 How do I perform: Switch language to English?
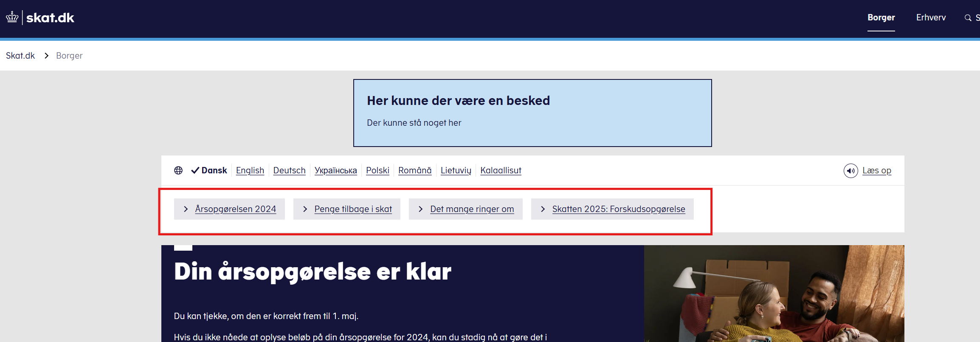pyautogui.click(x=250, y=170)
